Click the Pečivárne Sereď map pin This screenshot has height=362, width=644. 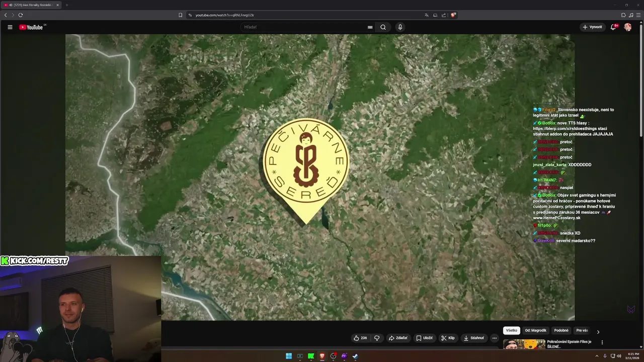click(306, 171)
